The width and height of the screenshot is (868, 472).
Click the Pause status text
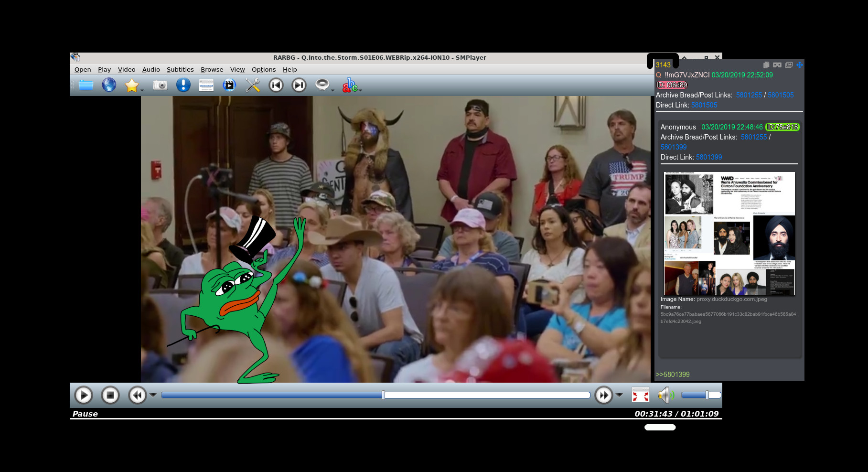click(x=85, y=414)
